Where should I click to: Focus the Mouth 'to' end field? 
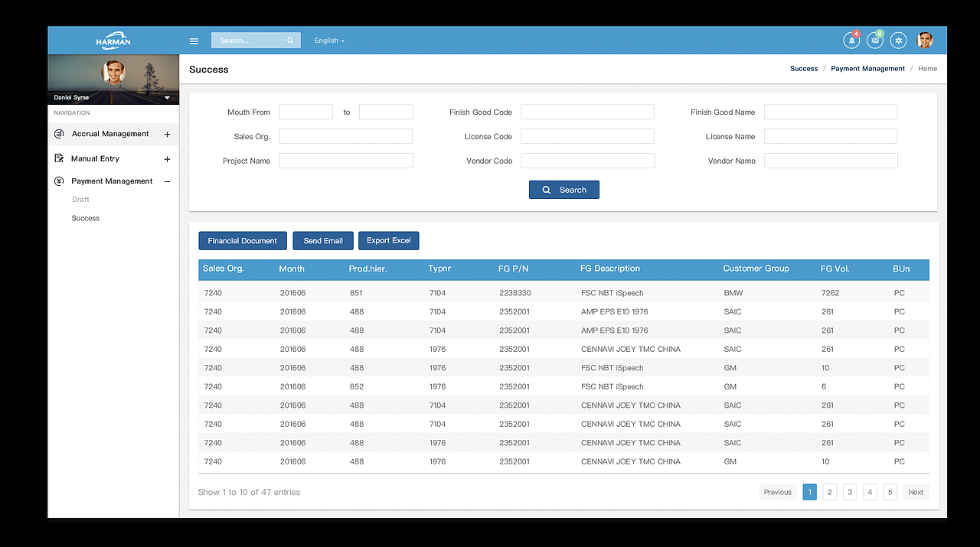click(x=386, y=112)
